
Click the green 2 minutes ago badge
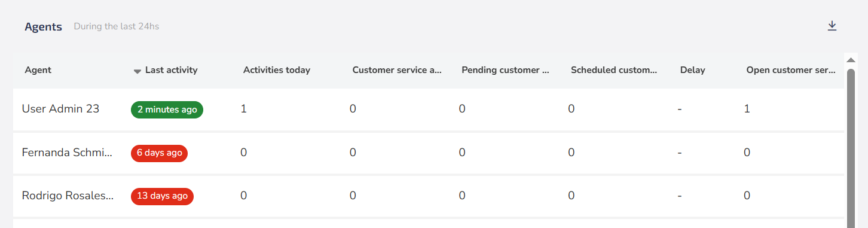[167, 110]
